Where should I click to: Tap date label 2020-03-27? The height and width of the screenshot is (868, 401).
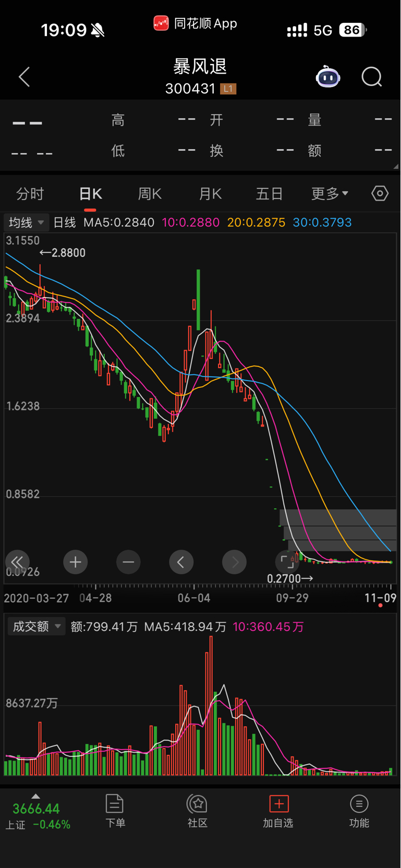[x=37, y=598]
